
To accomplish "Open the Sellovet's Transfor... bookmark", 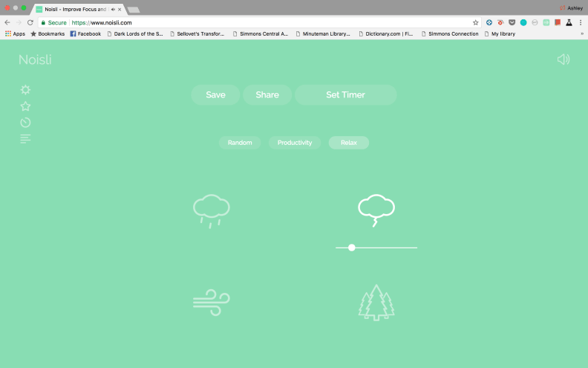I will [197, 33].
